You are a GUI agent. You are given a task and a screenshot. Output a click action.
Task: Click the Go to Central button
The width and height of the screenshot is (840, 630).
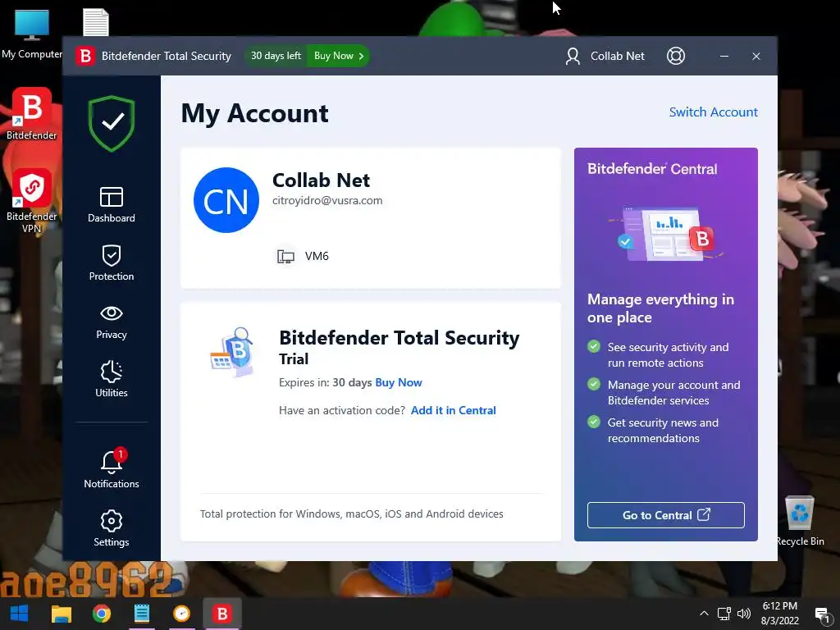pyautogui.click(x=666, y=515)
